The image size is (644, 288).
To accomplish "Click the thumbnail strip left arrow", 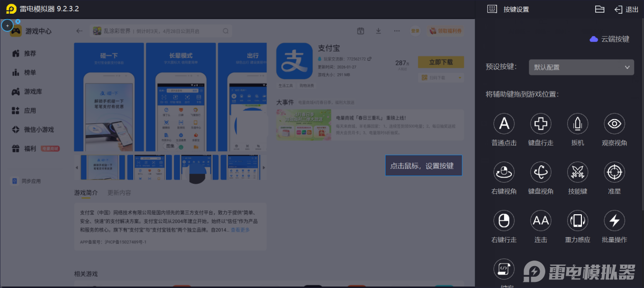I will [77, 167].
